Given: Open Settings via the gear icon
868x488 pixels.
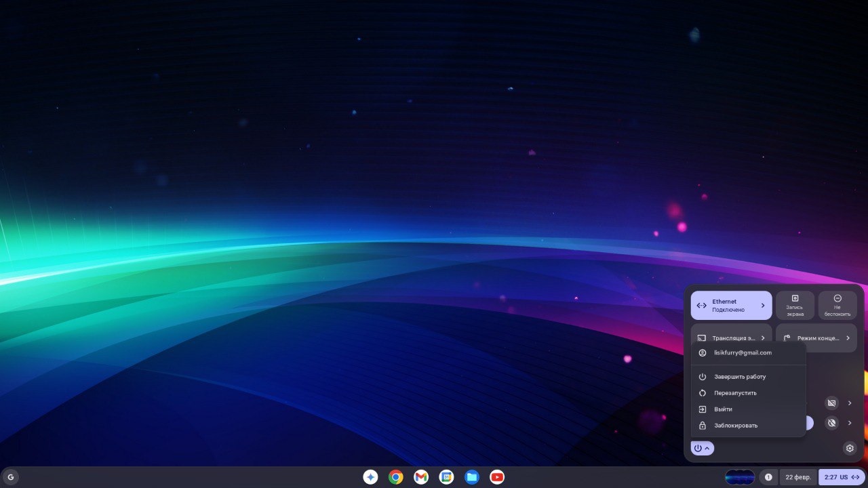Looking at the screenshot, I should click(x=850, y=448).
